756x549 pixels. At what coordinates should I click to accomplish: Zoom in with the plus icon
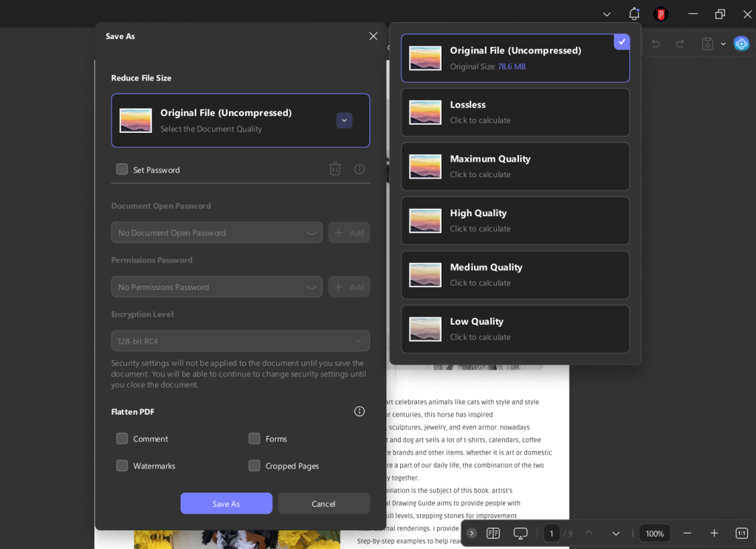point(714,533)
